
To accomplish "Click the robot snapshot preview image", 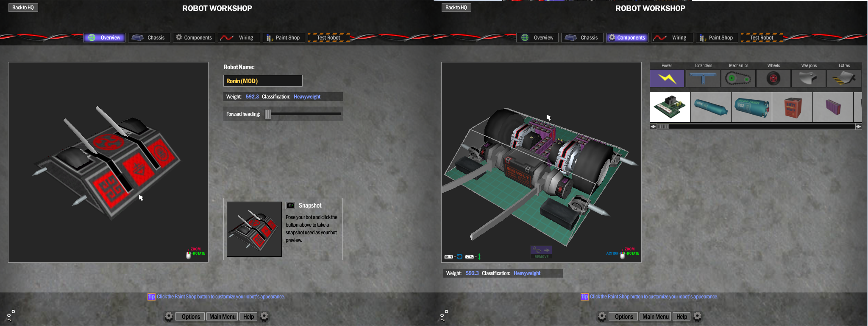I will [x=254, y=229].
